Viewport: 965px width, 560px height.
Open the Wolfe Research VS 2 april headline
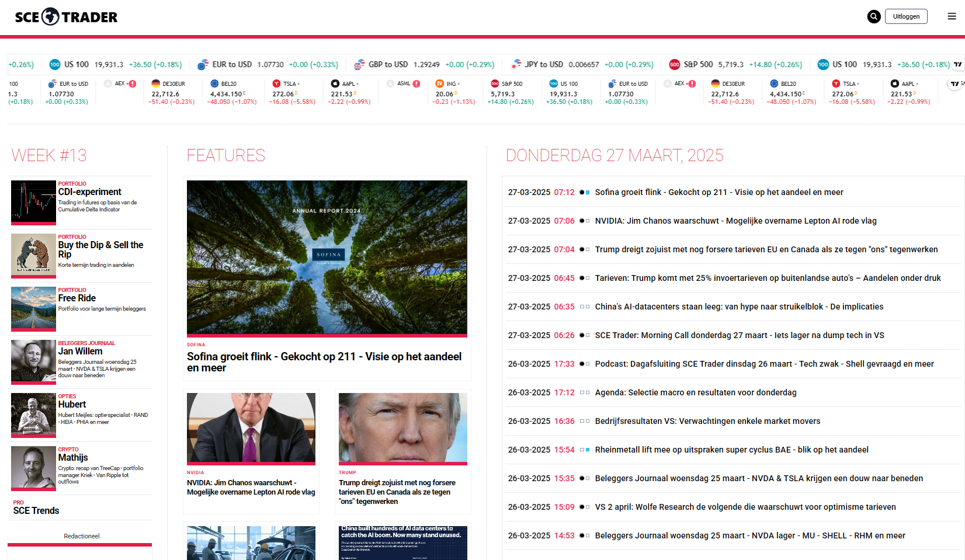tap(745, 507)
